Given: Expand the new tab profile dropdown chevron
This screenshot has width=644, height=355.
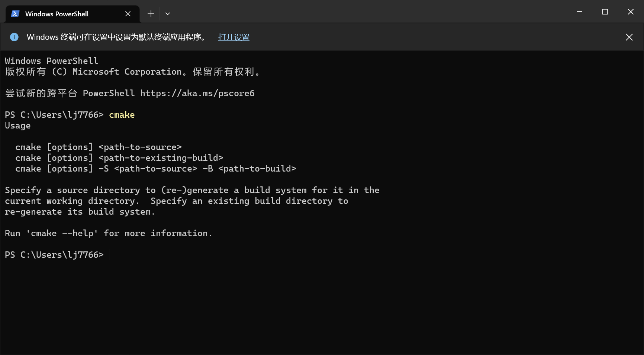Looking at the screenshot, I should (x=168, y=14).
